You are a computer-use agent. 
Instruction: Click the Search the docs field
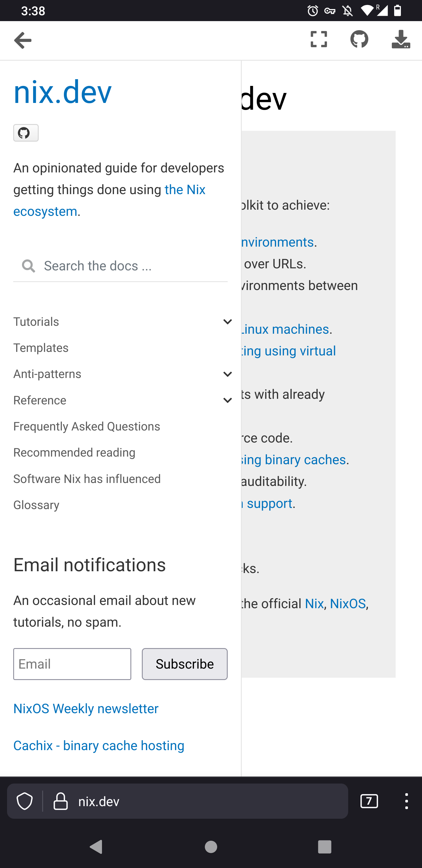point(120,266)
